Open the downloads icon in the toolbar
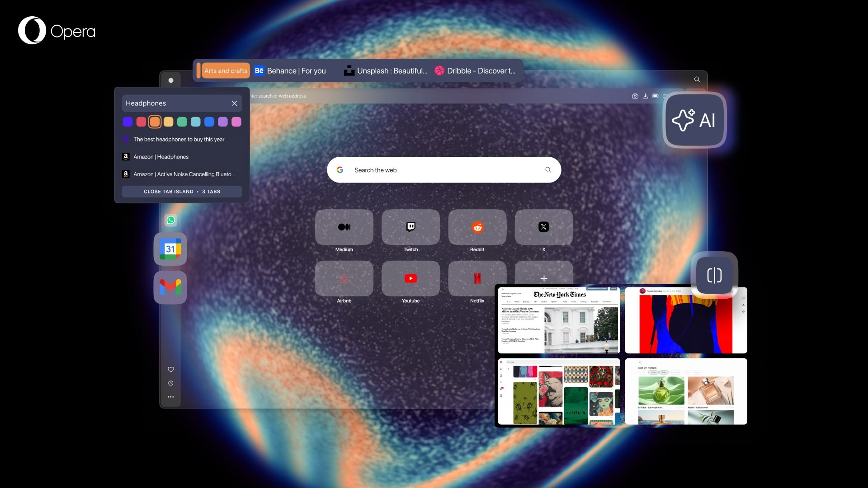 coord(645,96)
